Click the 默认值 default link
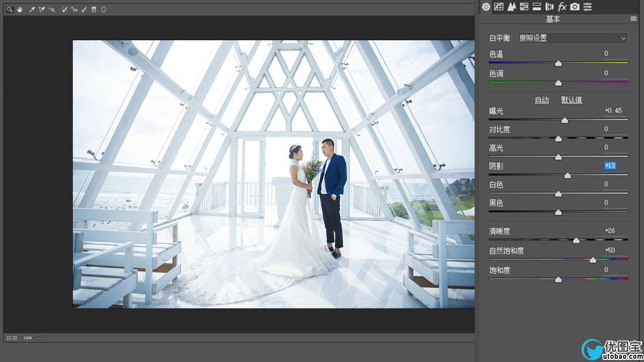 [571, 100]
